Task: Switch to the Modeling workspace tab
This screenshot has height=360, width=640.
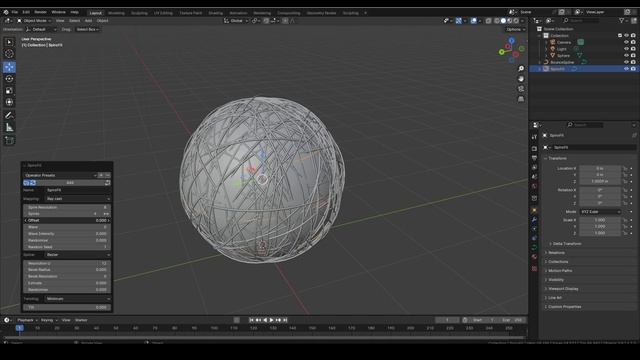Action: pos(116,13)
